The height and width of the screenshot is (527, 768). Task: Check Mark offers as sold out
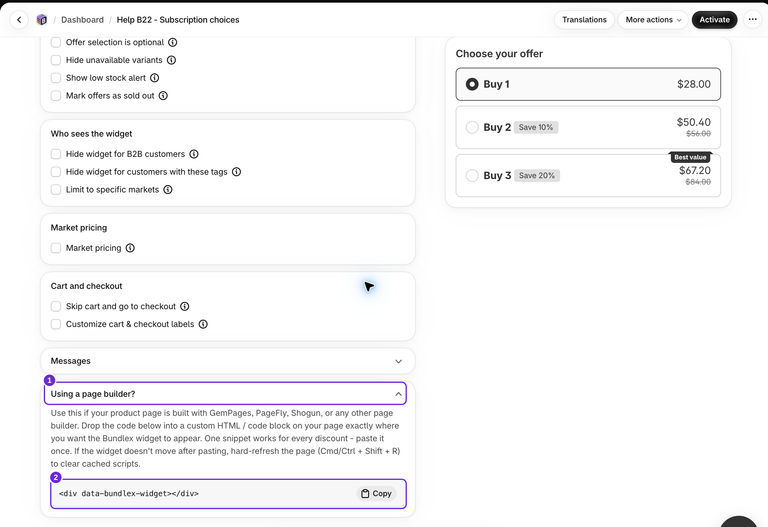pos(56,96)
